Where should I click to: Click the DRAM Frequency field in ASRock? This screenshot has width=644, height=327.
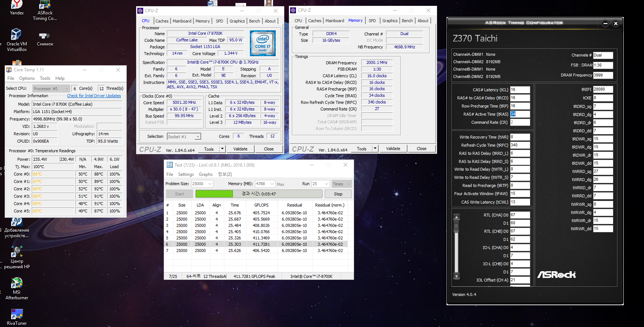603,75
